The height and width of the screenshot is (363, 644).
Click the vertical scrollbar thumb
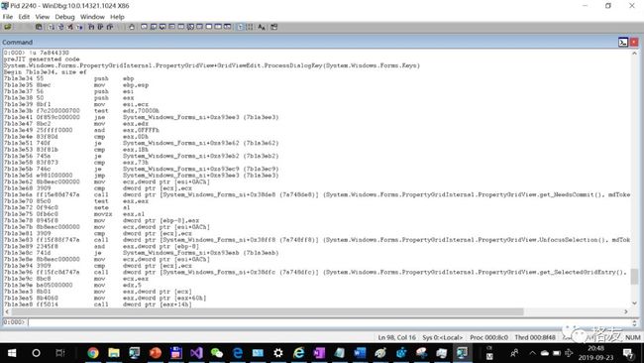(634, 277)
